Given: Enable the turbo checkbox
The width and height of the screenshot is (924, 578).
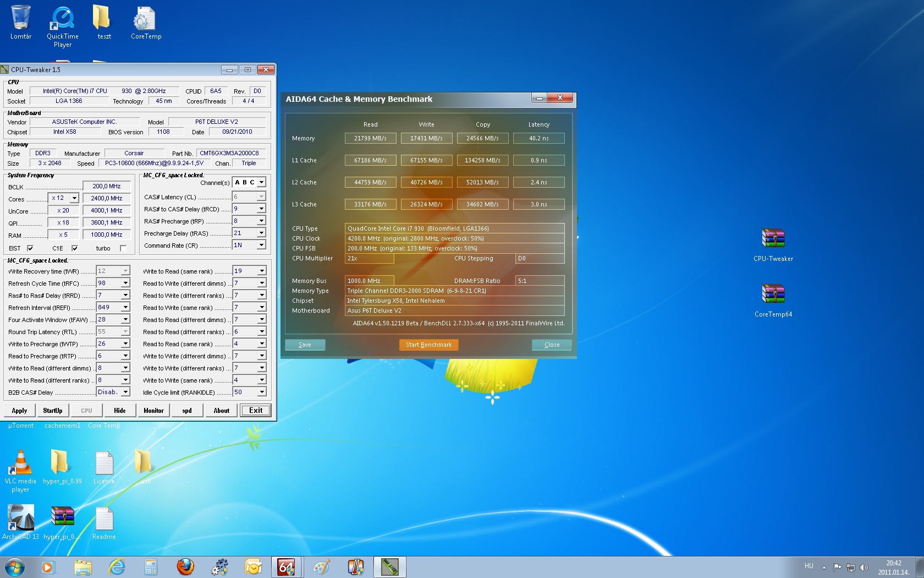Looking at the screenshot, I should point(123,248).
